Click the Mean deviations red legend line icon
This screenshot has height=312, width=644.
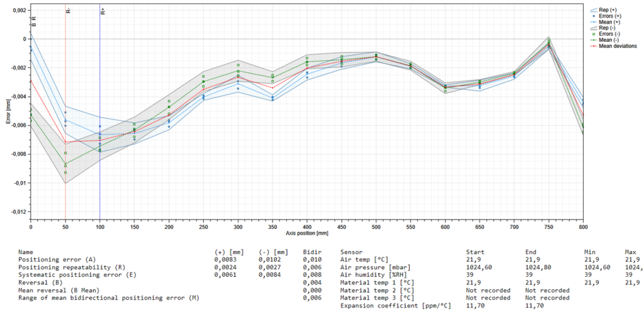point(593,46)
